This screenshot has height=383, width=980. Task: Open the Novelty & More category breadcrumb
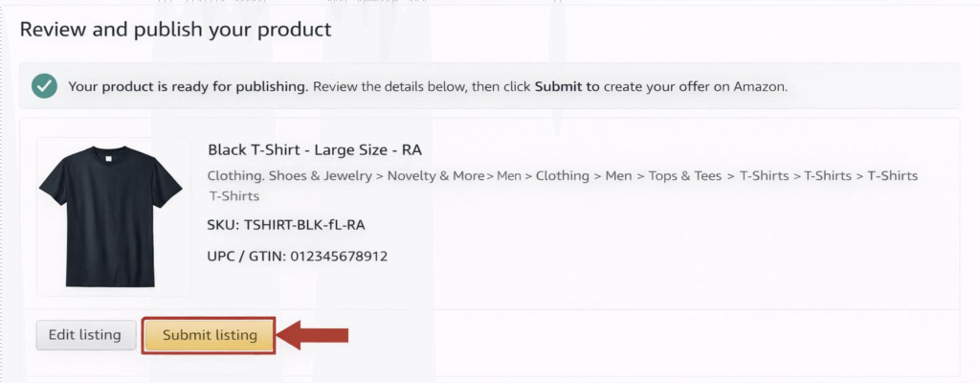[x=429, y=176]
